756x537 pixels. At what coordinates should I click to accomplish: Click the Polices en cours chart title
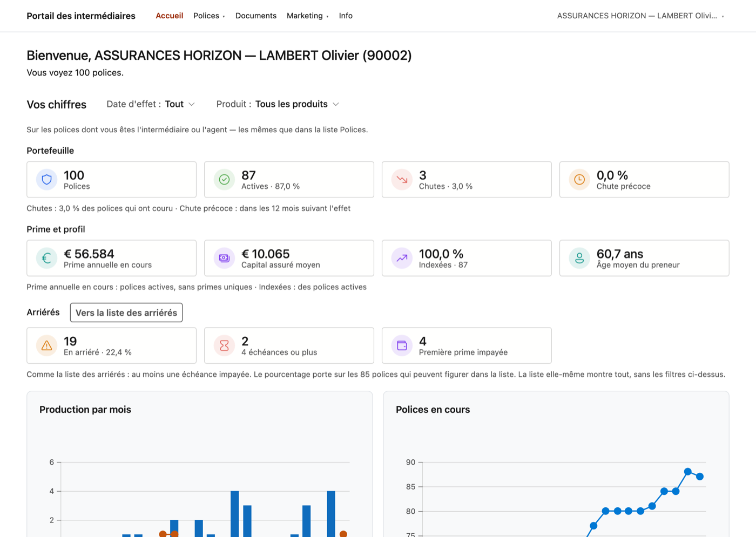433,410
